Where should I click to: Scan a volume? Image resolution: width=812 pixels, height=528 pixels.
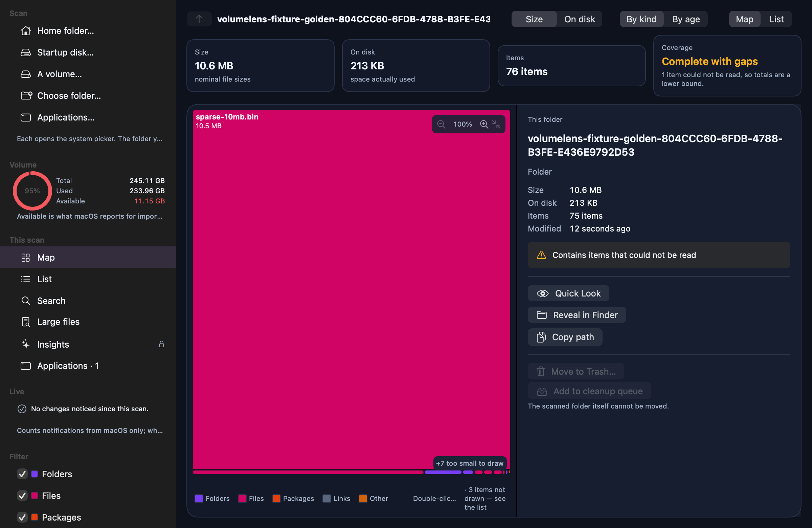point(88,74)
